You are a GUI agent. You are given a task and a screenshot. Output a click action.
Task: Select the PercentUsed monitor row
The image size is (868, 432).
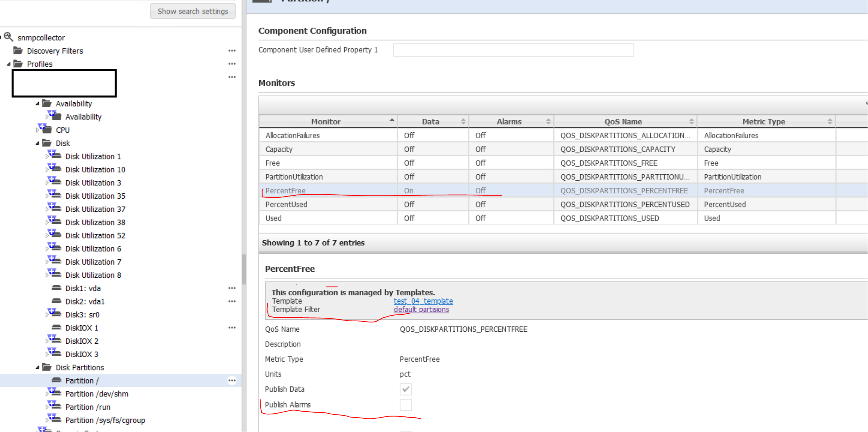(286, 204)
